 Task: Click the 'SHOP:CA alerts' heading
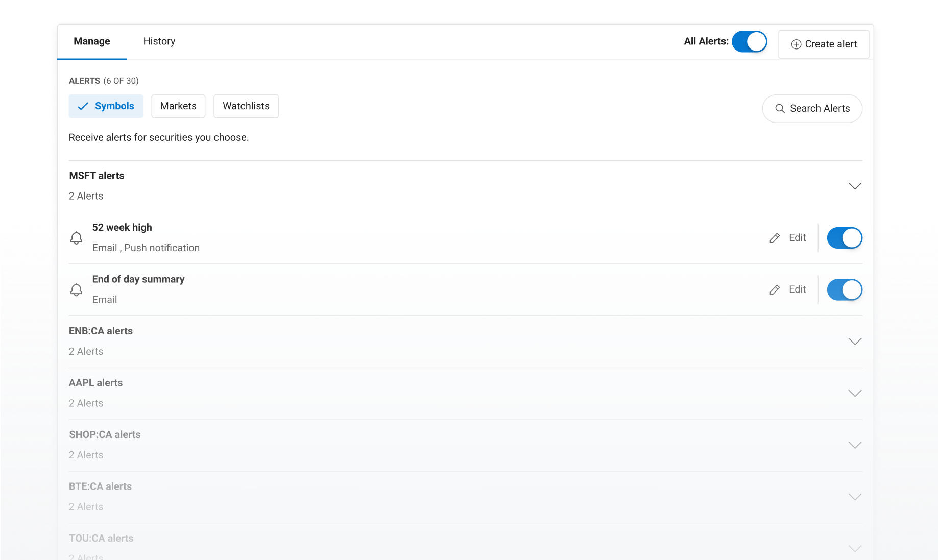pyautogui.click(x=105, y=435)
